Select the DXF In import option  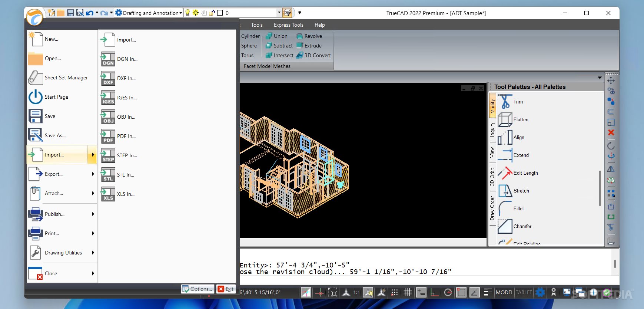[x=119, y=78]
